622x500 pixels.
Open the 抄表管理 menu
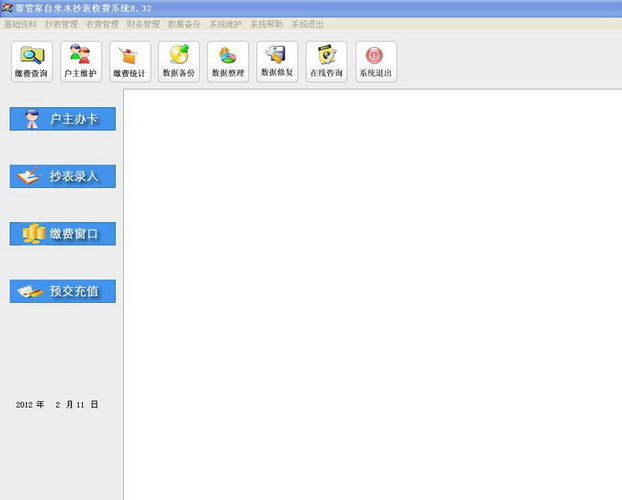pos(61,24)
